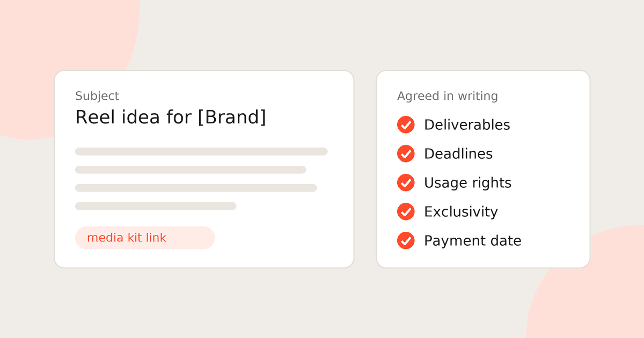Uncheck the Usage rights item

tap(406, 182)
